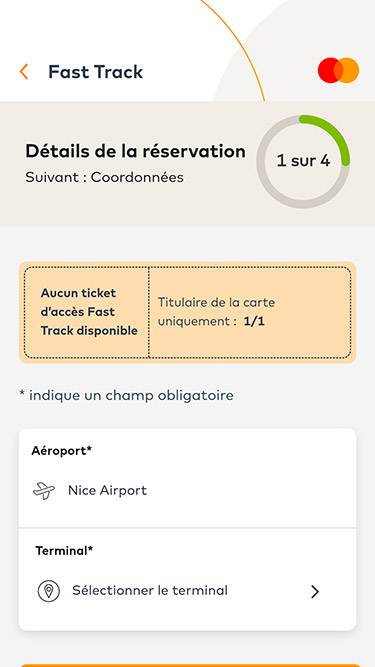This screenshot has height=667, width=375.
Task: Tap the orange button at screen bottom
Action: (x=187, y=665)
